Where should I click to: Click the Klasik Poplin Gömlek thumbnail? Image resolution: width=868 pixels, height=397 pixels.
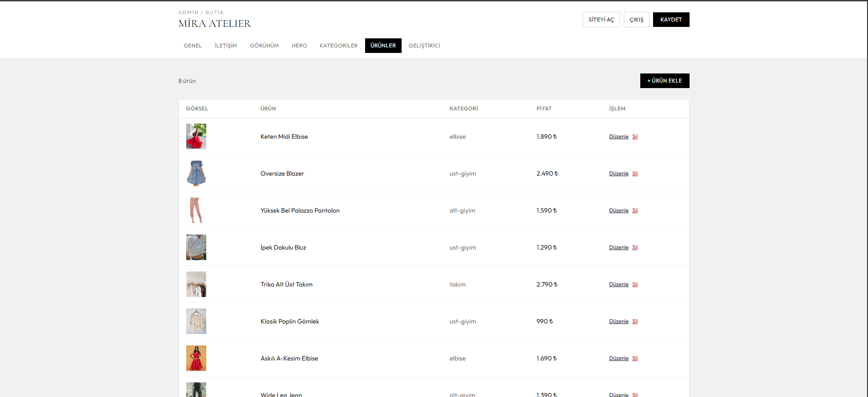point(196,321)
